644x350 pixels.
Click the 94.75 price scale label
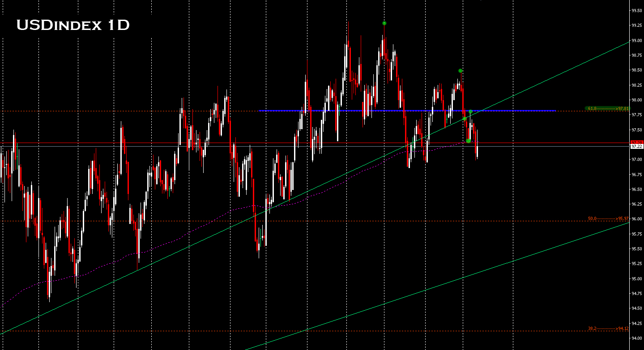[x=636, y=294]
